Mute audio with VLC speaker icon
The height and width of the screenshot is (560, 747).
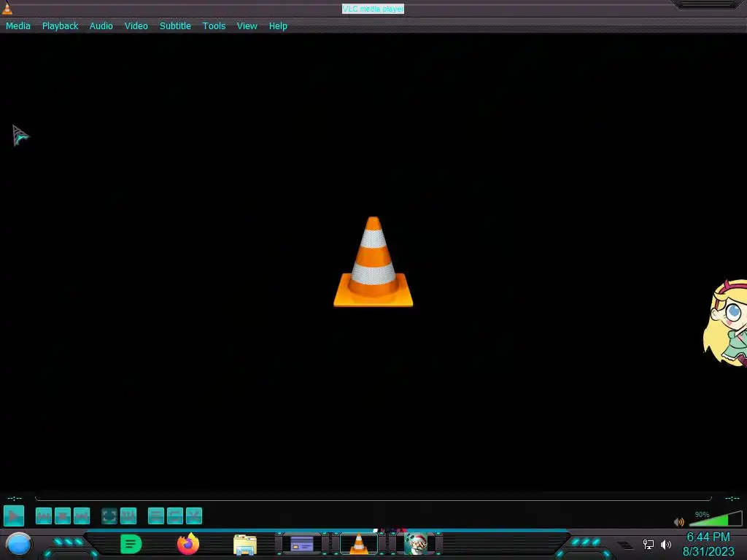679,522
